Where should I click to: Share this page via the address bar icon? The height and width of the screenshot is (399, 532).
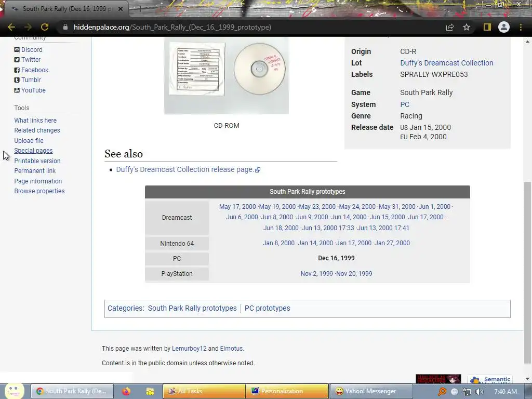pyautogui.click(x=450, y=27)
